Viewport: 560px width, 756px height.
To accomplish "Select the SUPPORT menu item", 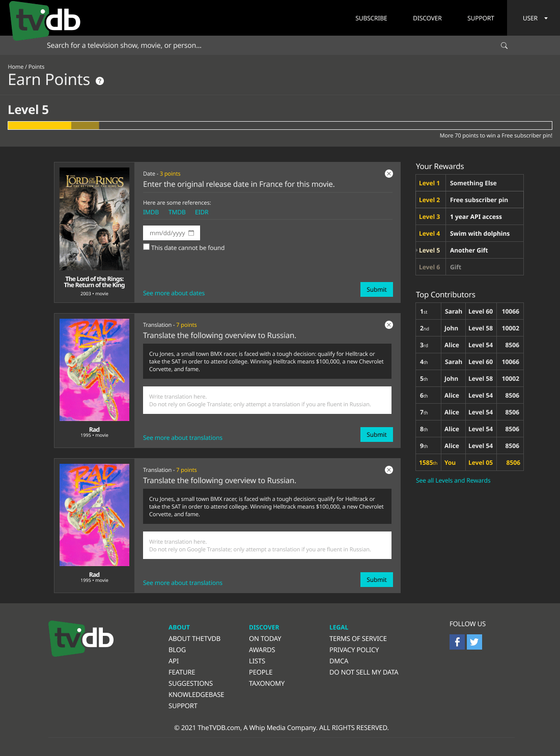I will pos(481,18).
